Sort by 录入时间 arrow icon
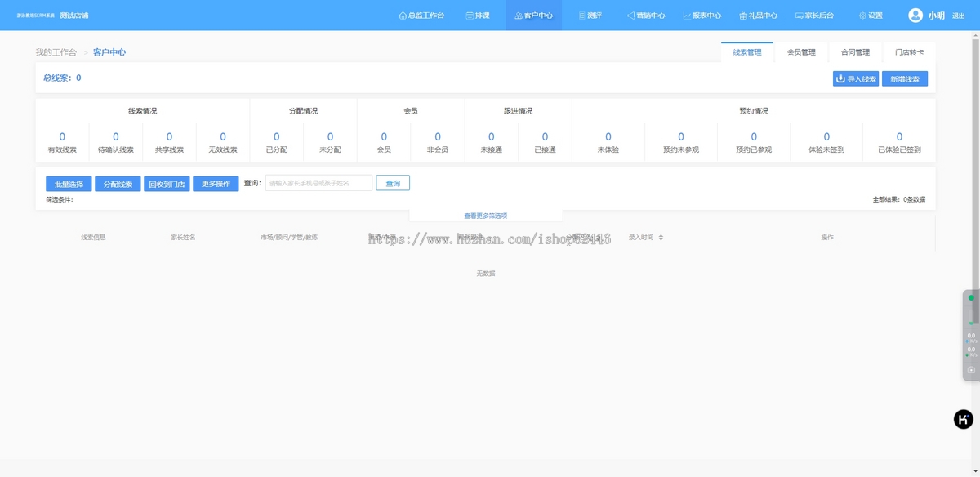980x477 pixels. [661, 238]
